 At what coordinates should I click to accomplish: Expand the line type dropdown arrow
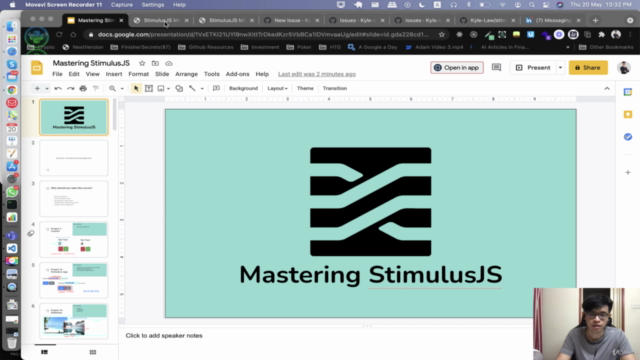[x=202, y=89]
